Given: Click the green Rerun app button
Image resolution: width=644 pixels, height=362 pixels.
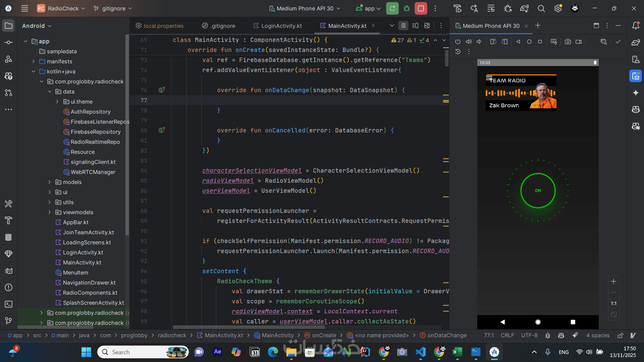Looking at the screenshot, I should pyautogui.click(x=392, y=8).
